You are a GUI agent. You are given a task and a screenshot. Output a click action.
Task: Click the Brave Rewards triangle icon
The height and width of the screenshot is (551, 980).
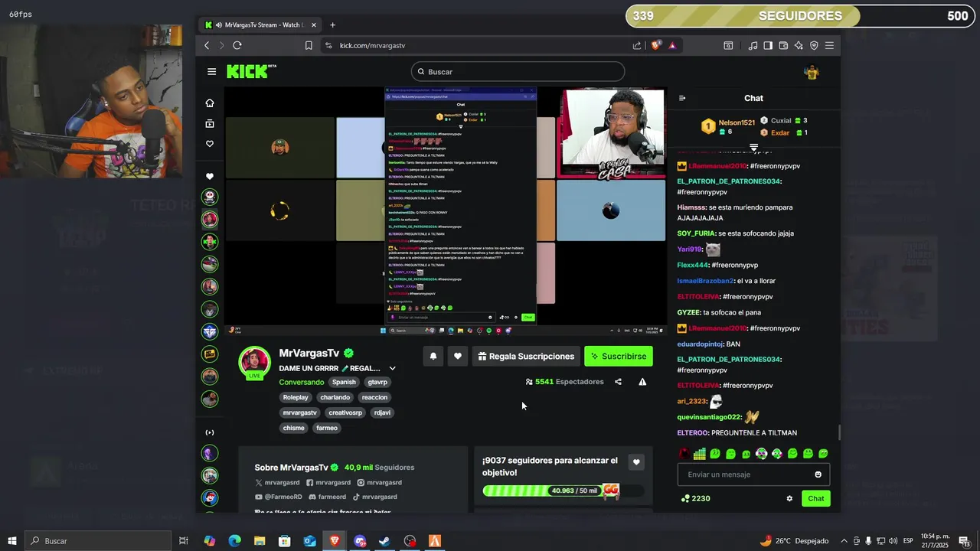point(672,45)
